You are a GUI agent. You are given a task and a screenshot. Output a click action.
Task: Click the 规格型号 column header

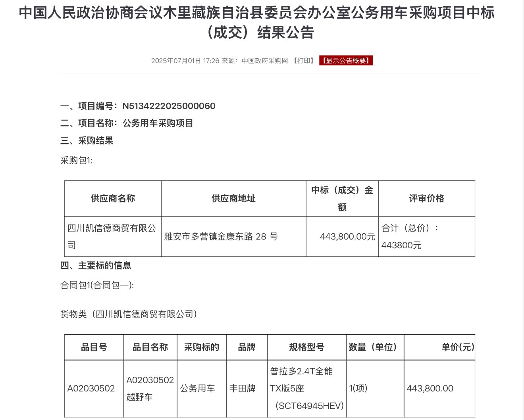(307, 347)
